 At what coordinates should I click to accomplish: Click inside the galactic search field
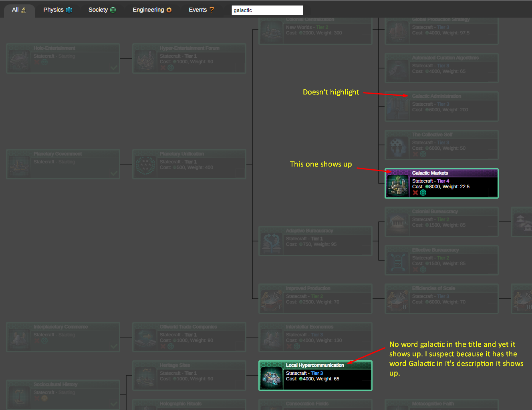(267, 10)
